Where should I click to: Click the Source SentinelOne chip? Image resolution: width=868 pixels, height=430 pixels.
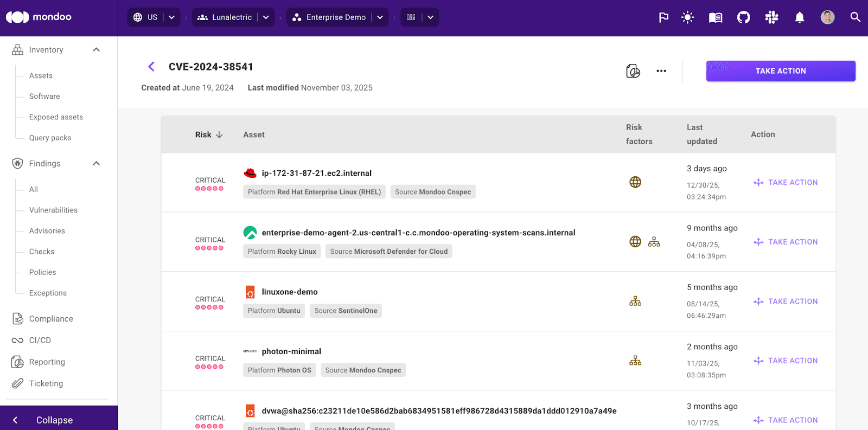pyautogui.click(x=346, y=311)
